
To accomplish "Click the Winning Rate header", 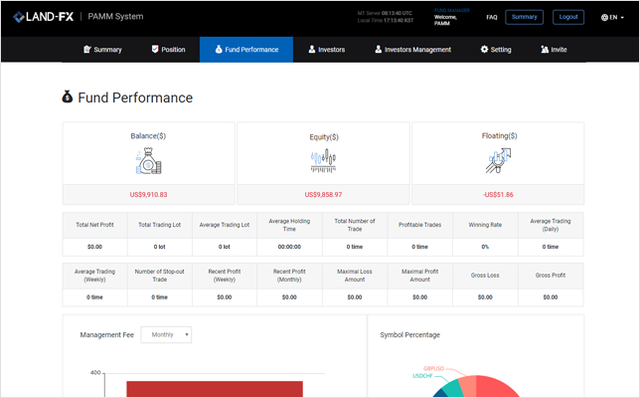I will pos(485,225).
